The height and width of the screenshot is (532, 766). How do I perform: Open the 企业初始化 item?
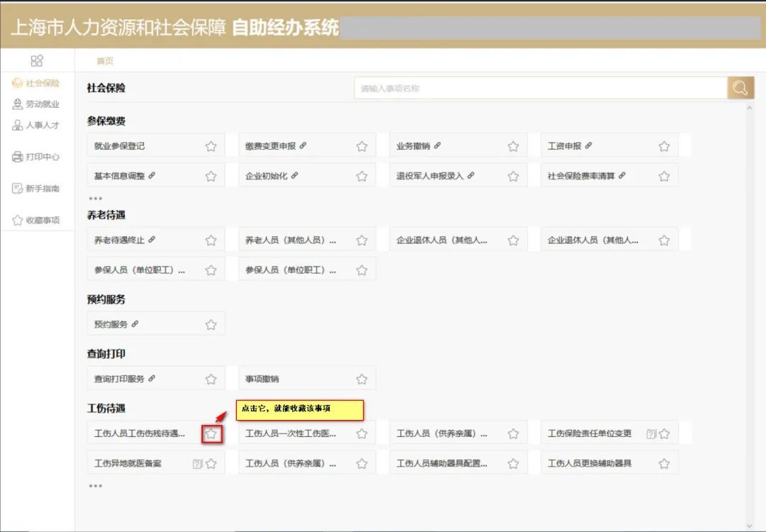pos(307,175)
